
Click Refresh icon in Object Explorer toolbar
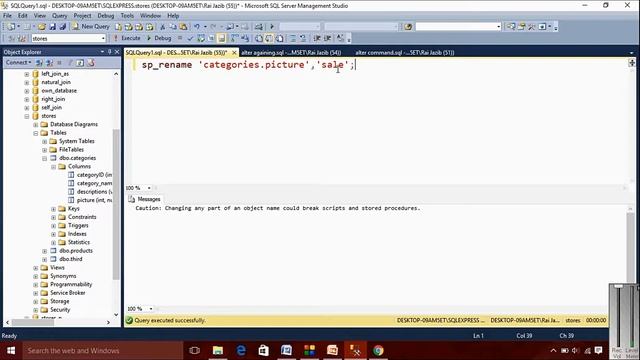tap(80, 62)
